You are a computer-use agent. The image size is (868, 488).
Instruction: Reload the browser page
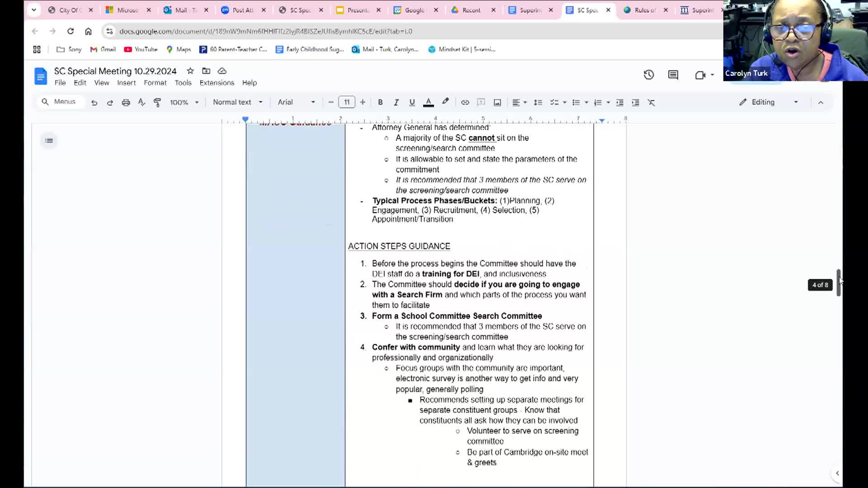[x=71, y=31]
